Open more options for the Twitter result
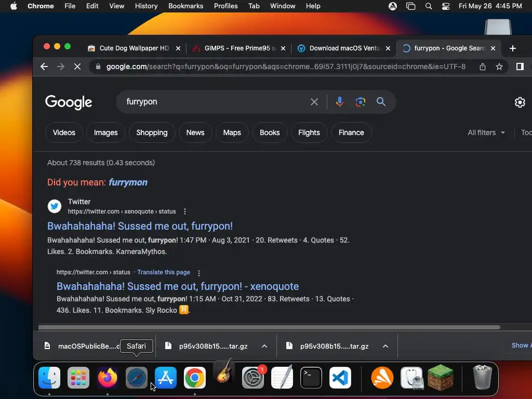 tap(185, 212)
